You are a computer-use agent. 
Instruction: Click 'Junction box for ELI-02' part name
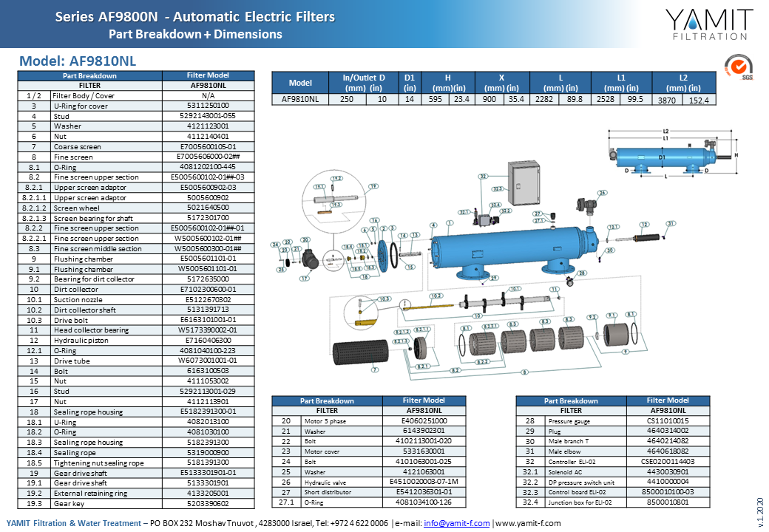tap(580, 502)
